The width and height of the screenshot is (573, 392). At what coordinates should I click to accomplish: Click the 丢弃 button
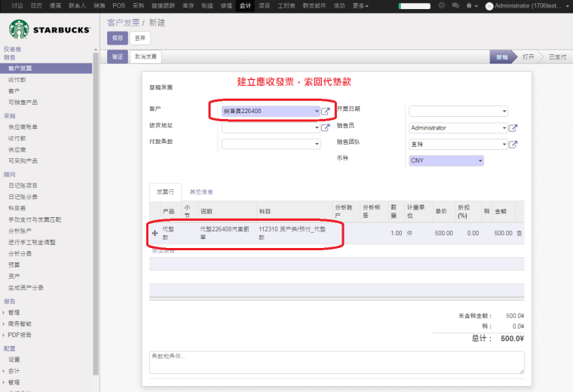(x=140, y=38)
